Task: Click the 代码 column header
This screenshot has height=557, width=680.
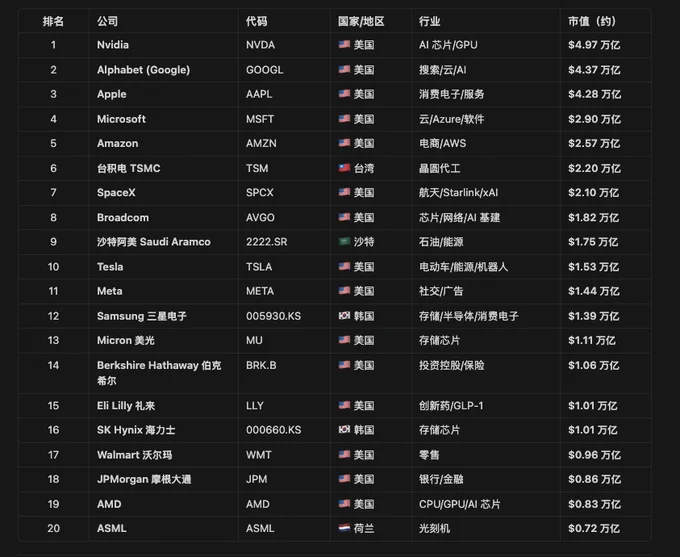Action: click(256, 21)
